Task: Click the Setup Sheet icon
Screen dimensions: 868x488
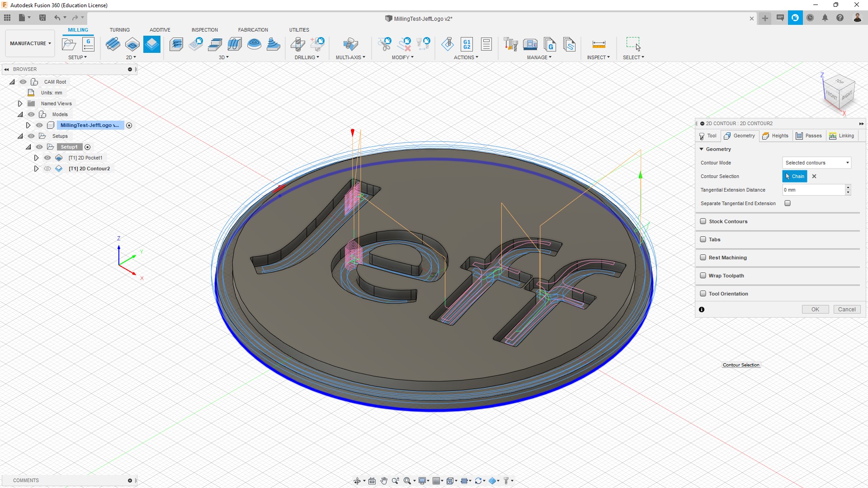Action: click(x=486, y=44)
